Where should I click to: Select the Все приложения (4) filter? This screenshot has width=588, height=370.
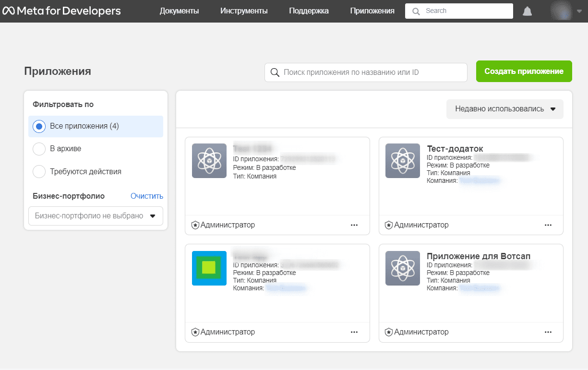coord(96,126)
